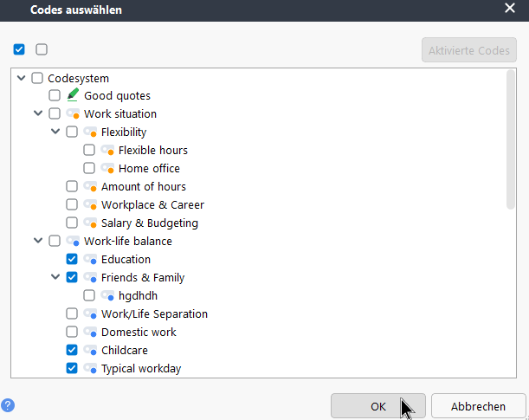The height and width of the screenshot is (420, 529).
Task: Click the blue code icon beside Domestic work
Action: 90,333
